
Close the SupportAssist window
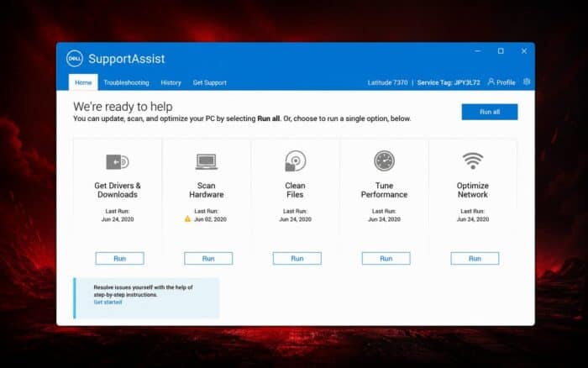pos(524,51)
